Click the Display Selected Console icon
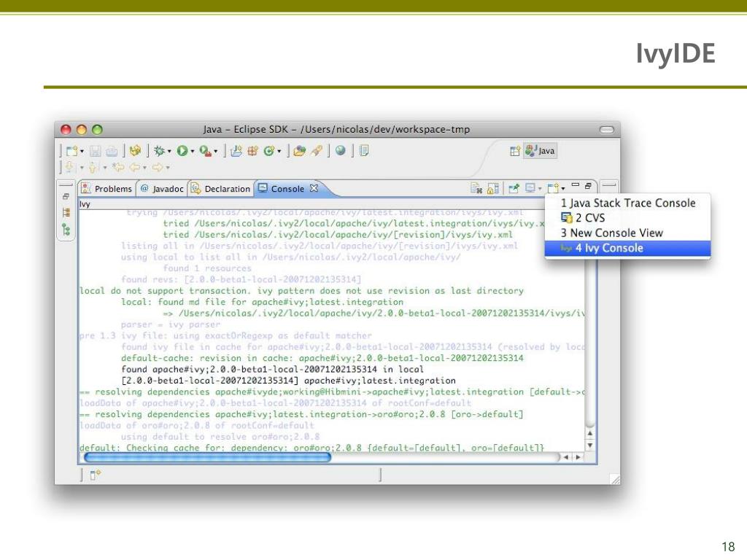Screen dimensions: 747x560 (530, 189)
